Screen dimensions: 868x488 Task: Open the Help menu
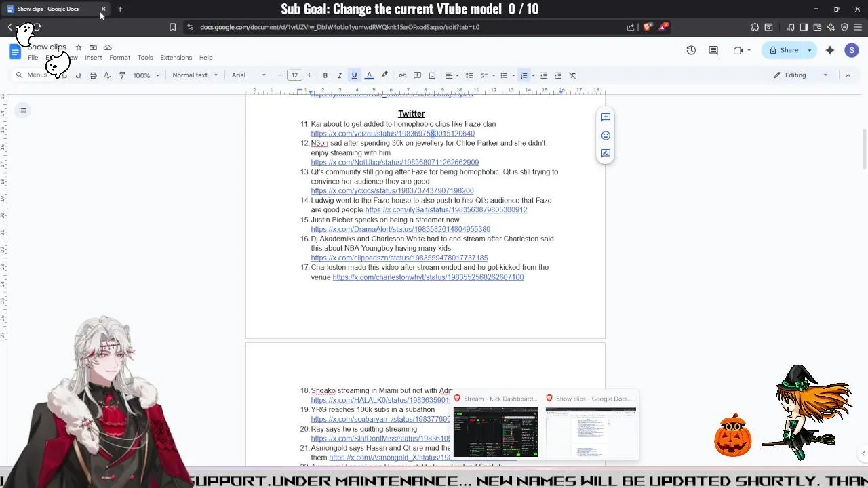[x=205, y=58]
